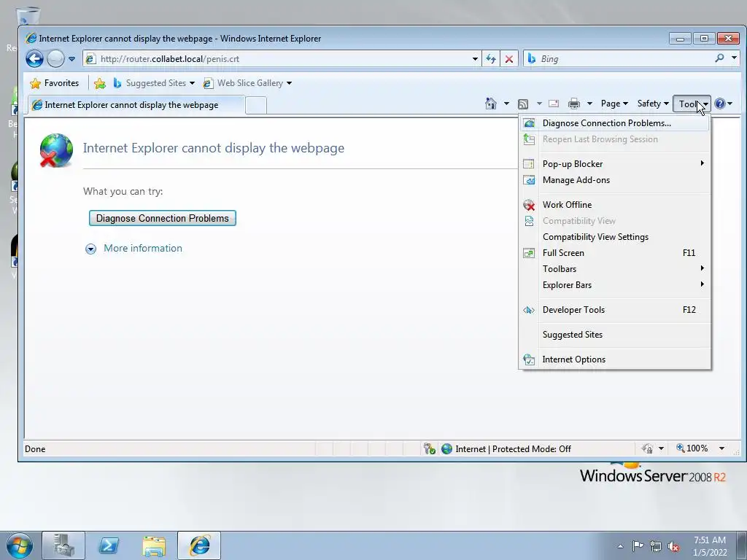Viewport: 747px width, 560px height.
Task: Expand the Explorer Bars submenu
Action: pos(615,285)
